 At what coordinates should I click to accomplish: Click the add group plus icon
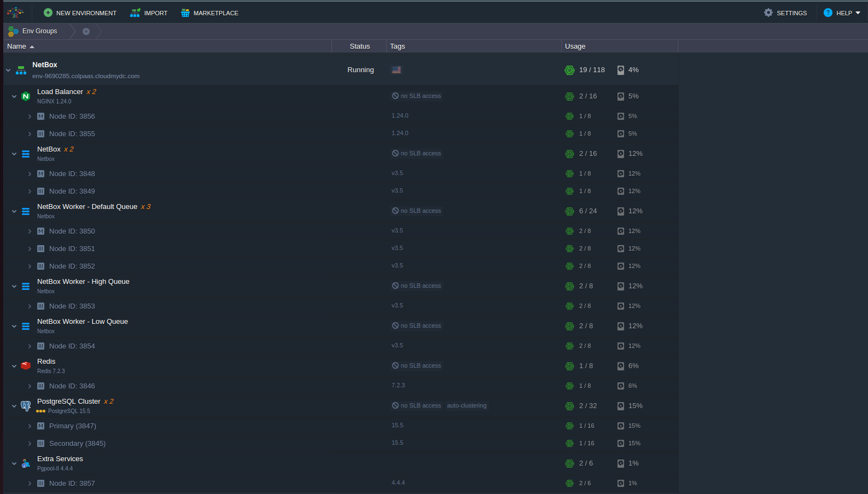[86, 31]
